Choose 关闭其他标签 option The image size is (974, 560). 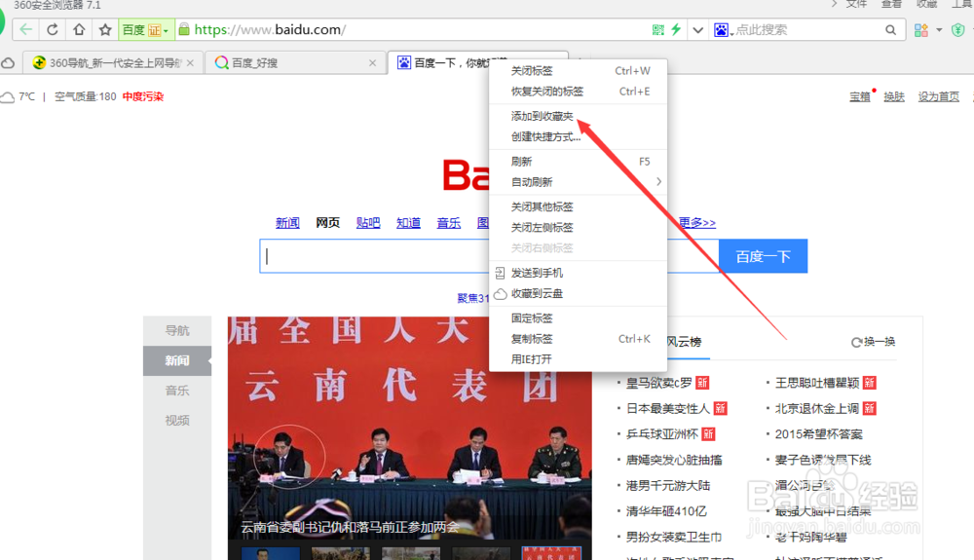click(578, 206)
